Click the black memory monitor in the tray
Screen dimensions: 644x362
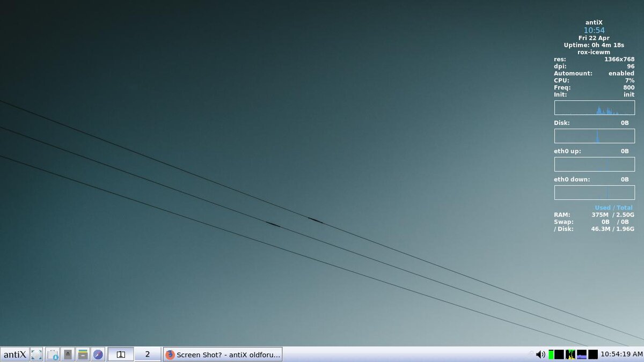[592, 354]
